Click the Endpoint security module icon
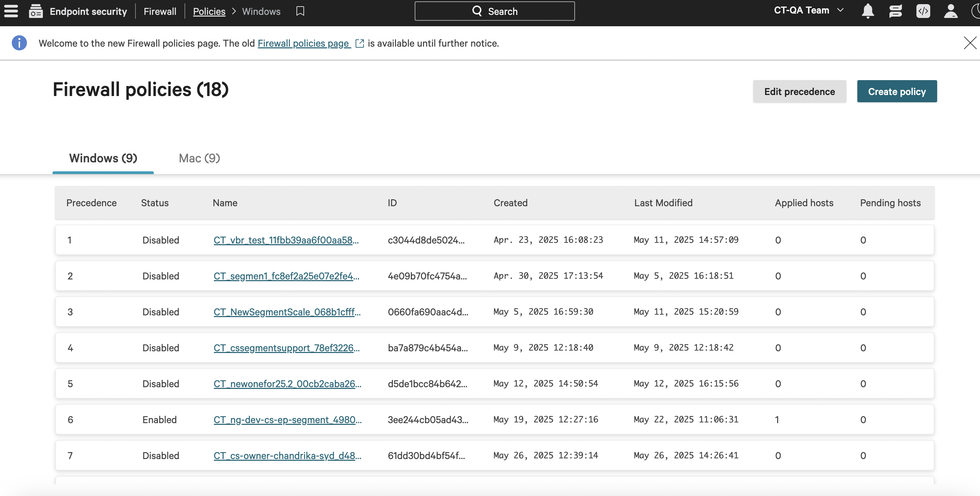This screenshot has width=980, height=496. [36, 11]
